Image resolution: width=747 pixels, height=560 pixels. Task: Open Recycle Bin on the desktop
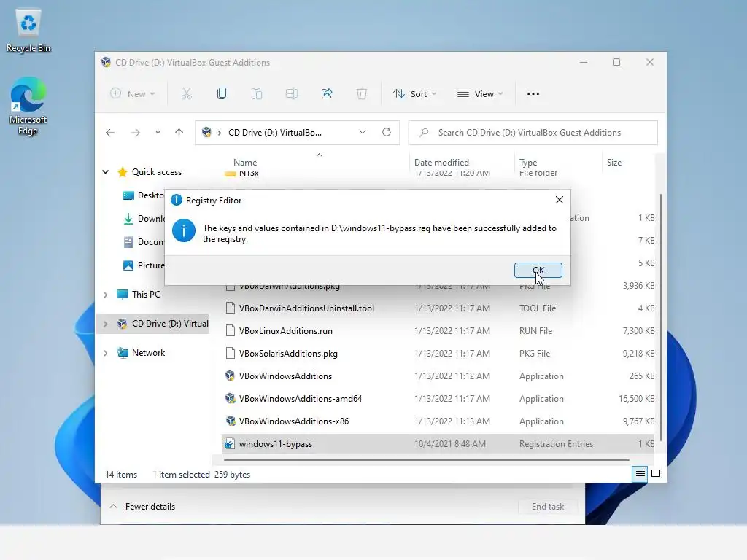28,31
